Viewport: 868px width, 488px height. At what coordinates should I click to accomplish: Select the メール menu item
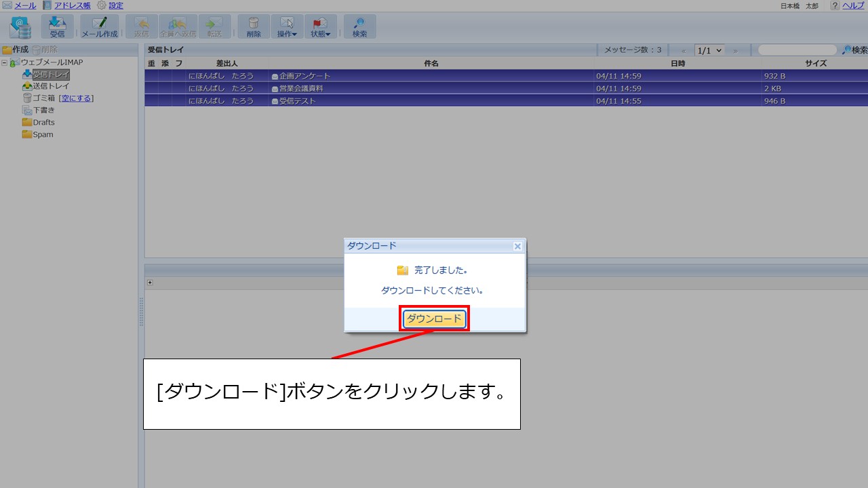(24, 5)
